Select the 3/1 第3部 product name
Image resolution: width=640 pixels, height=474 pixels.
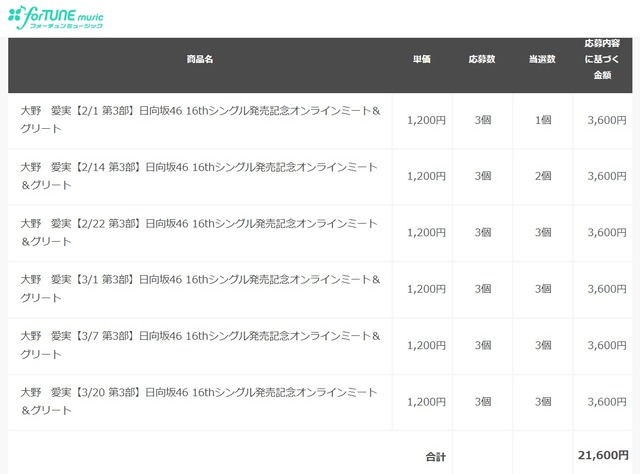[x=200, y=289]
